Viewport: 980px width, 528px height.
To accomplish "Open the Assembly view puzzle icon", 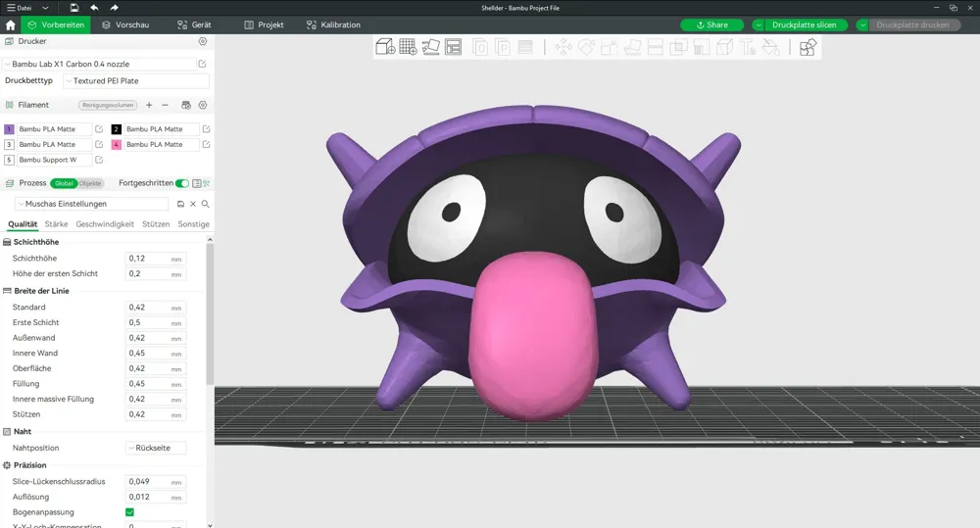I will pos(808,47).
